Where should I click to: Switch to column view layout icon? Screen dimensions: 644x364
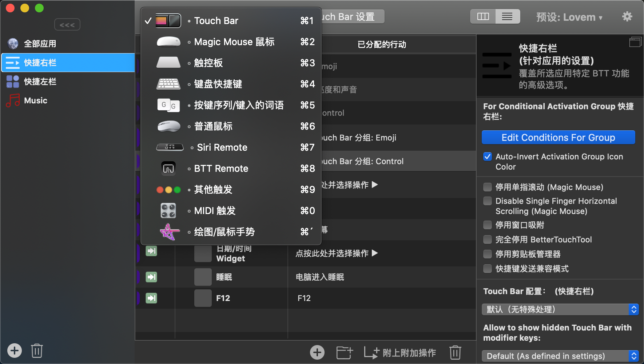coord(483,16)
